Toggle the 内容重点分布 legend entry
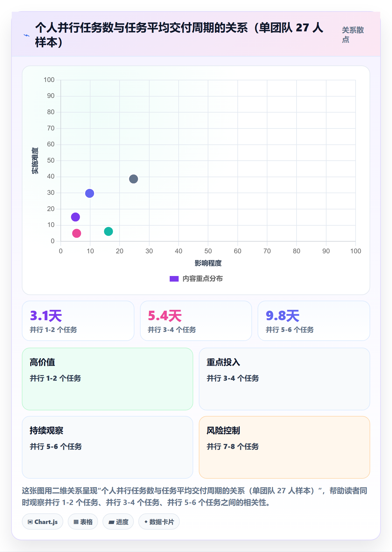The width and height of the screenshot is (392, 552). 196,279
